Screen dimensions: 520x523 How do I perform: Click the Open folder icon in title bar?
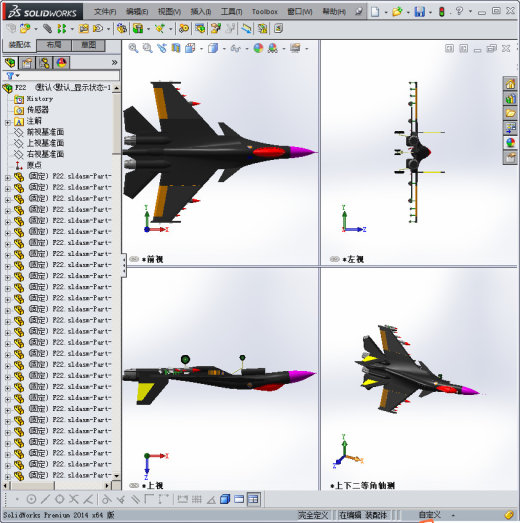coord(397,12)
